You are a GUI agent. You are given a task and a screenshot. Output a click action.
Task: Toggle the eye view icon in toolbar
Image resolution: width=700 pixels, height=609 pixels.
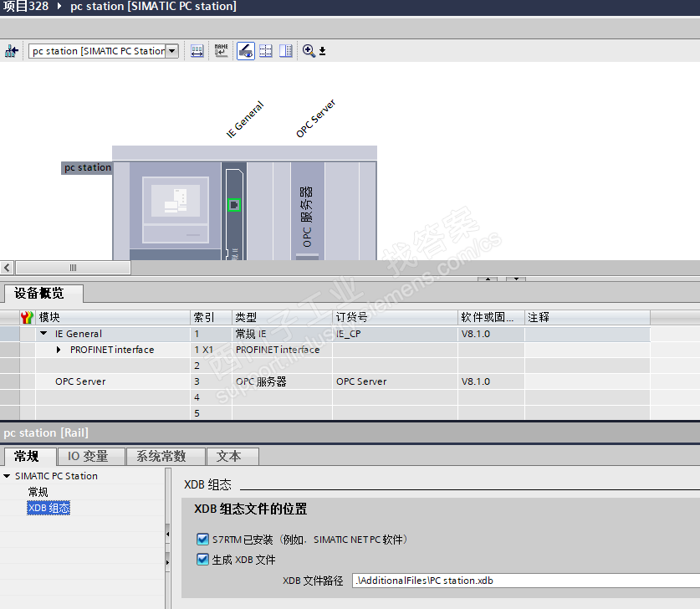(246, 51)
